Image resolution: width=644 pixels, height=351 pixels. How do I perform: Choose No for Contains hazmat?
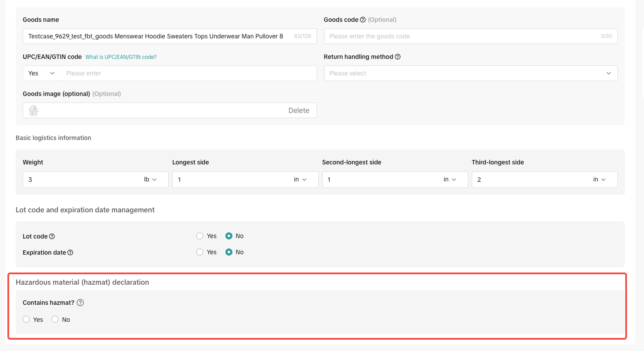[x=55, y=319]
